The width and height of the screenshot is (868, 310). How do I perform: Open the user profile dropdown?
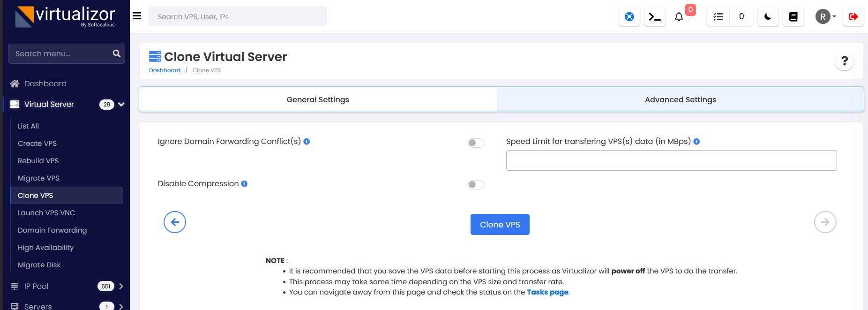[x=825, y=17]
